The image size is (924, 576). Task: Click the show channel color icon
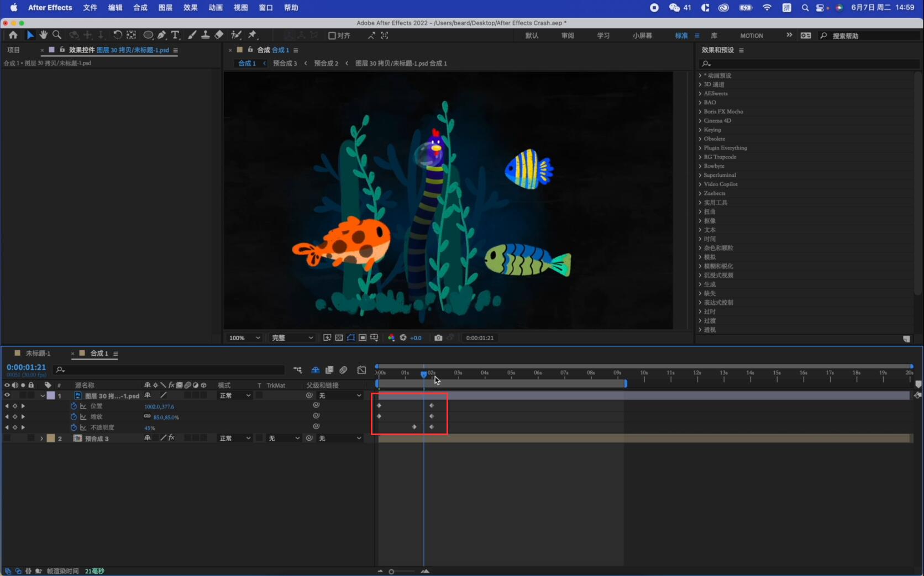point(391,337)
